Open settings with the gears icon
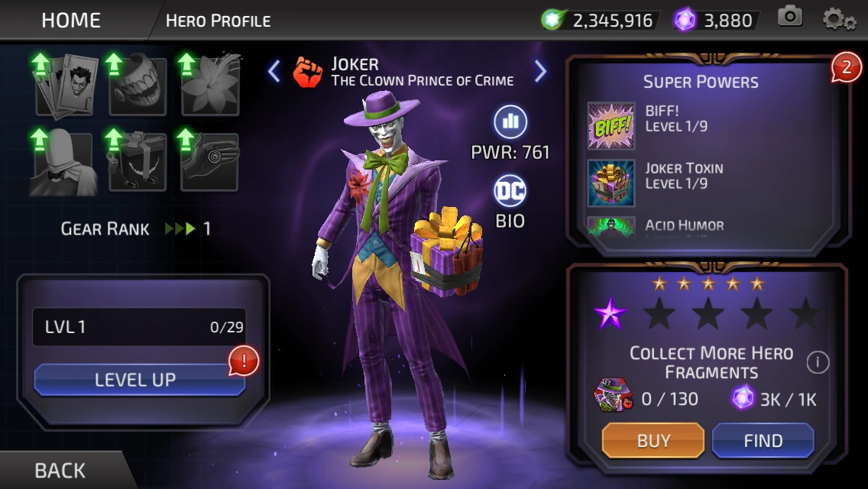This screenshot has height=489, width=868. [839, 19]
